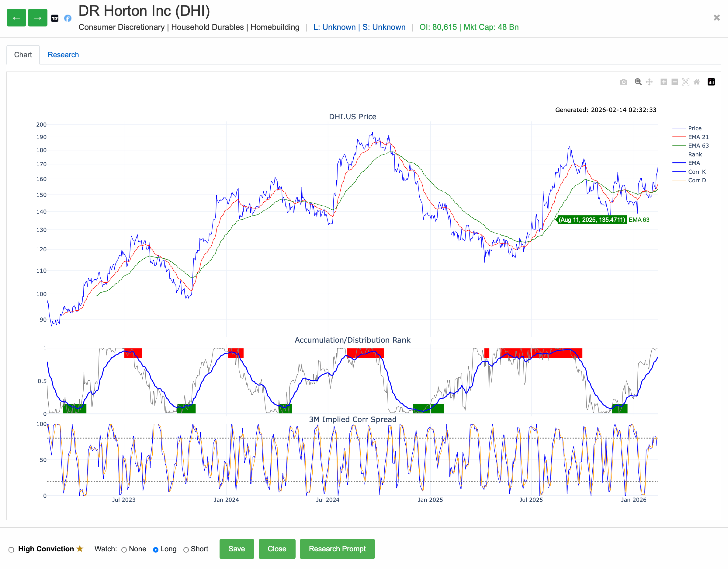Enable the High Conviction checkbox
The height and width of the screenshot is (569, 728).
(x=11, y=550)
